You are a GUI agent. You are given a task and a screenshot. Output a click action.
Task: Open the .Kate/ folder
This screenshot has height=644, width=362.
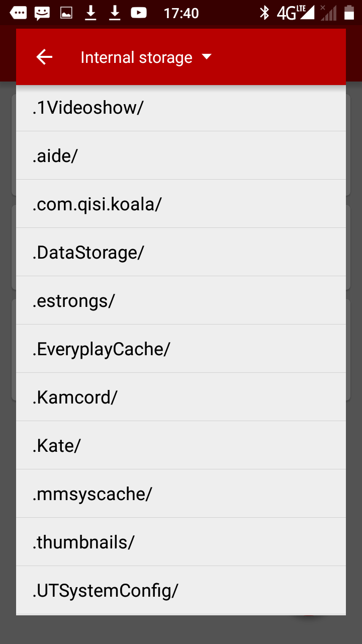[x=181, y=445]
